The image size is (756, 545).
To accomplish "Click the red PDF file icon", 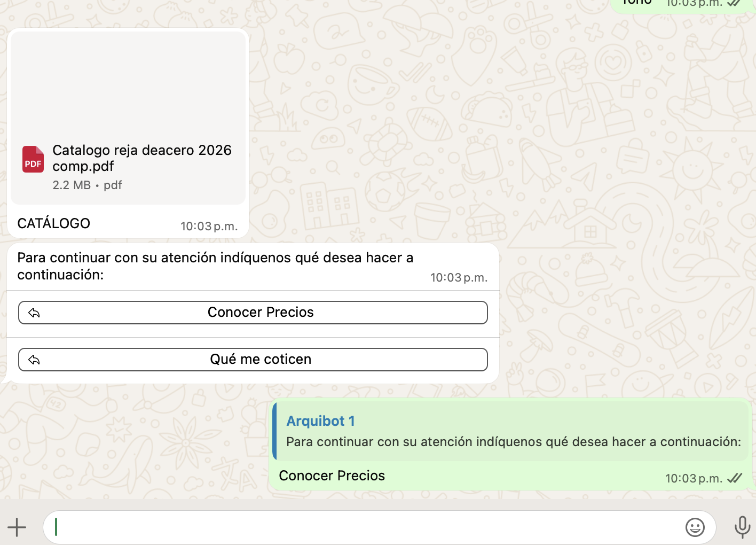I will pos(33,160).
